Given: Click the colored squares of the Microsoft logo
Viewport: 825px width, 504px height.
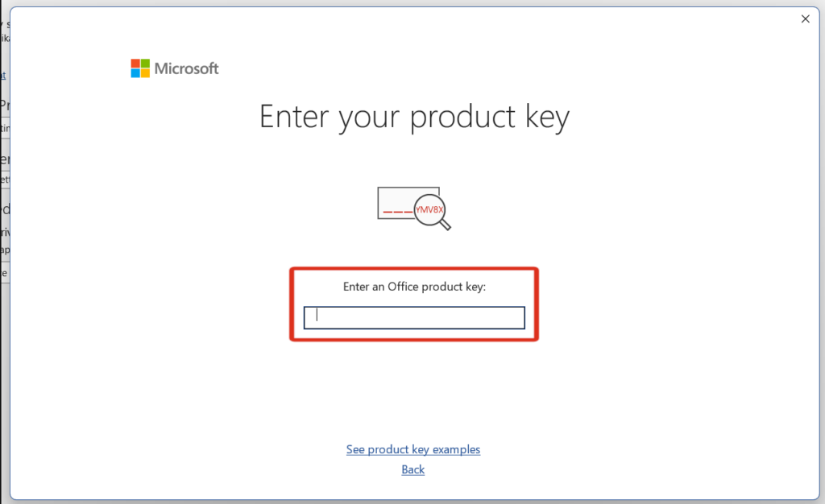Looking at the screenshot, I should click(139, 68).
